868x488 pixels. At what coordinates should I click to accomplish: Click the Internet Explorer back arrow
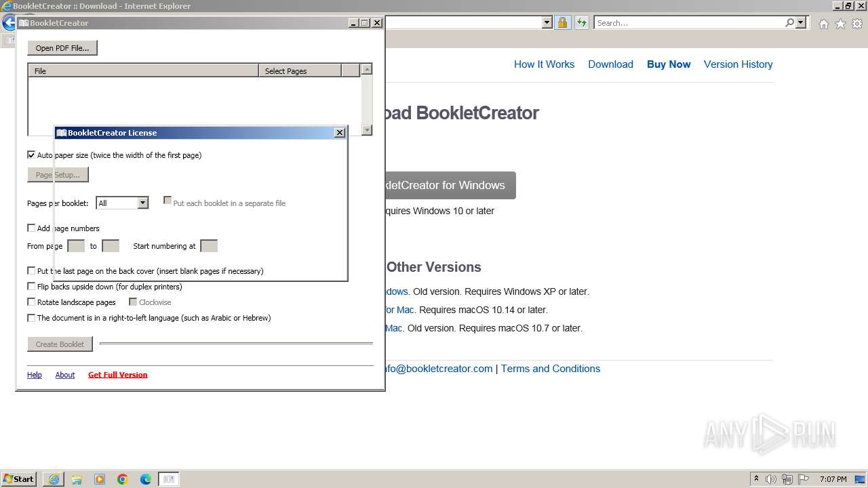click(9, 22)
